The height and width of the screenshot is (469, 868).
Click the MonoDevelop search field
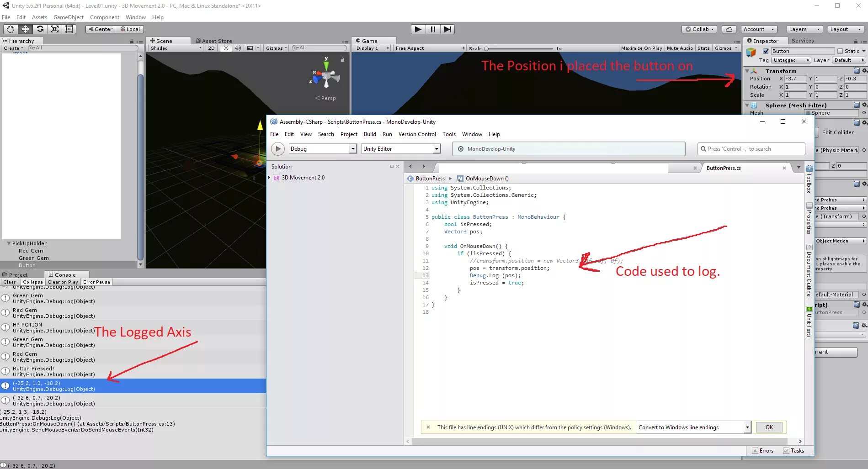tap(751, 149)
